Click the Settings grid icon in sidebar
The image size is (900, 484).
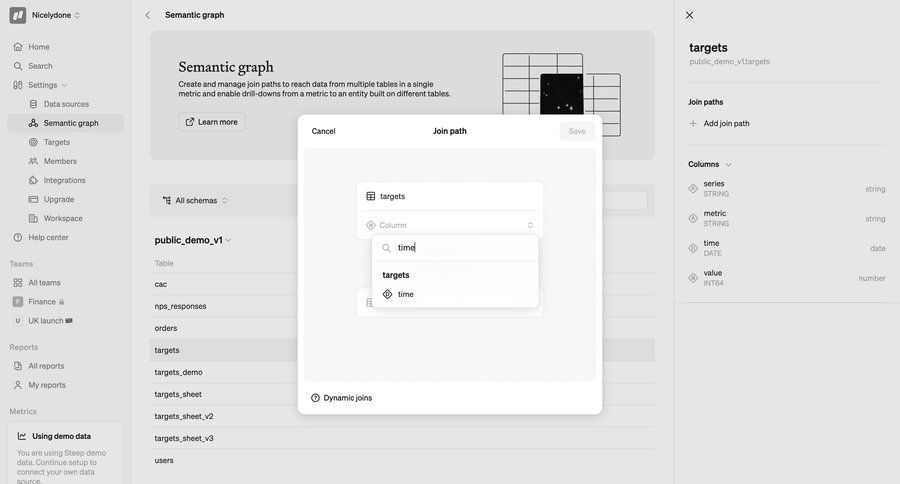[x=18, y=85]
